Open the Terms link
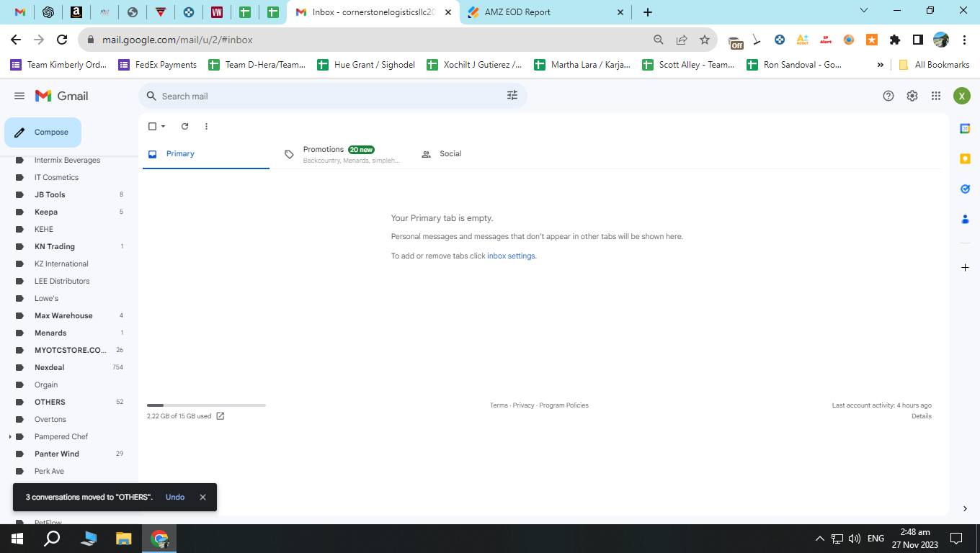 click(499, 405)
